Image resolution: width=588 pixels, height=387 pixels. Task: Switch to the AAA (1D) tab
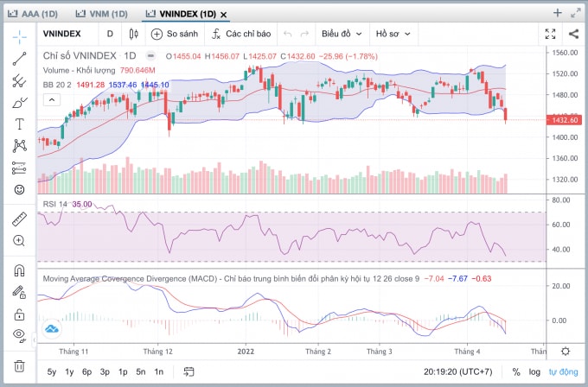pyautogui.click(x=33, y=14)
